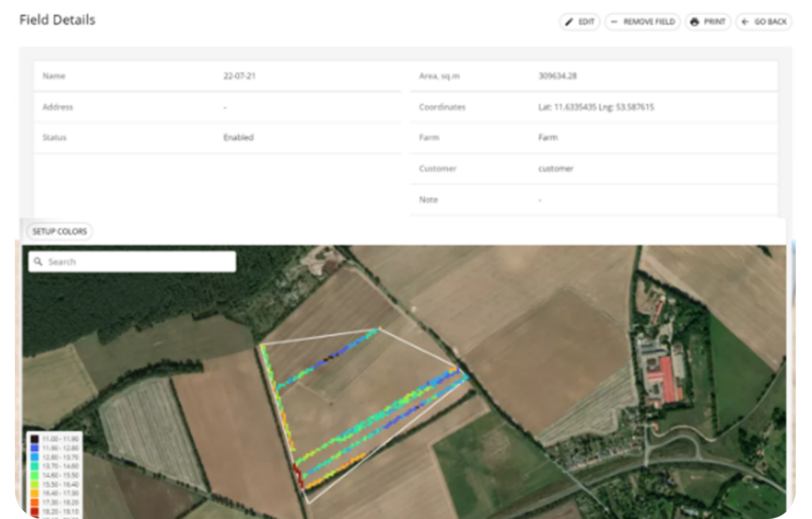This screenshot has width=812, height=519.
Task: Select the dark blue 11.90-12.80 legend swatch
Action: click(x=33, y=448)
